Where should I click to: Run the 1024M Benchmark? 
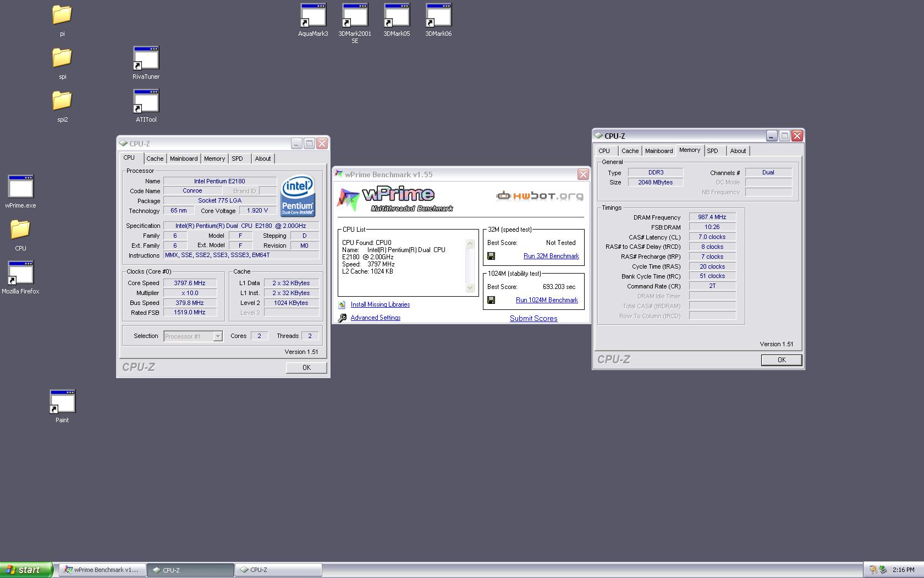point(547,300)
